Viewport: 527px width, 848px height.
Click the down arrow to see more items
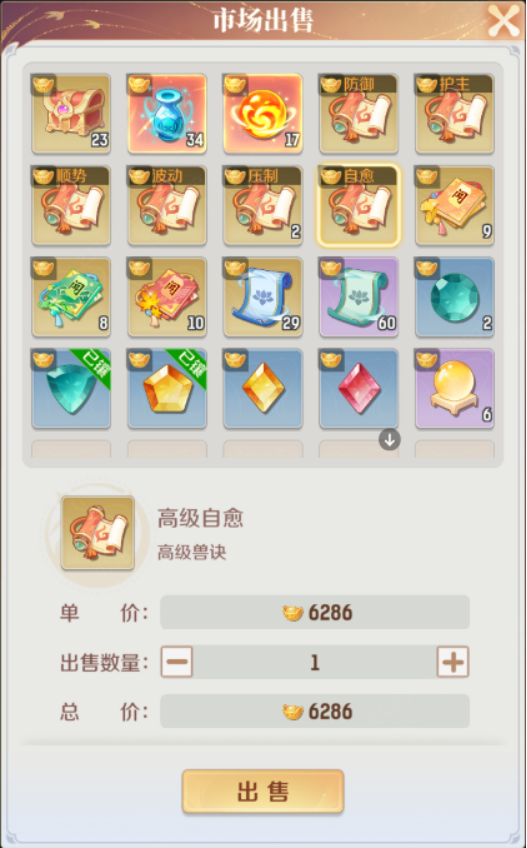coord(389,439)
